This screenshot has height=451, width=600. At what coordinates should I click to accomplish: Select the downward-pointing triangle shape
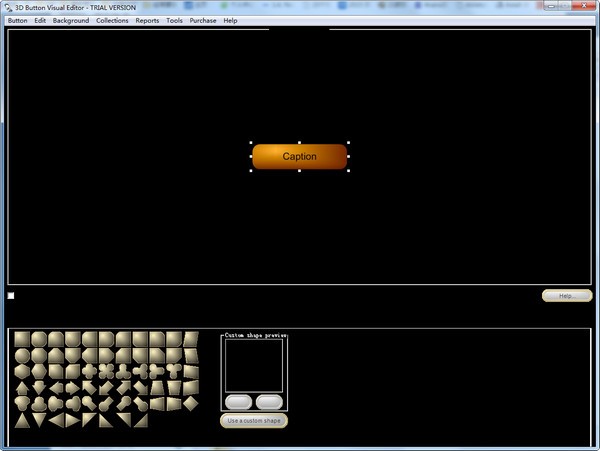tap(39, 420)
